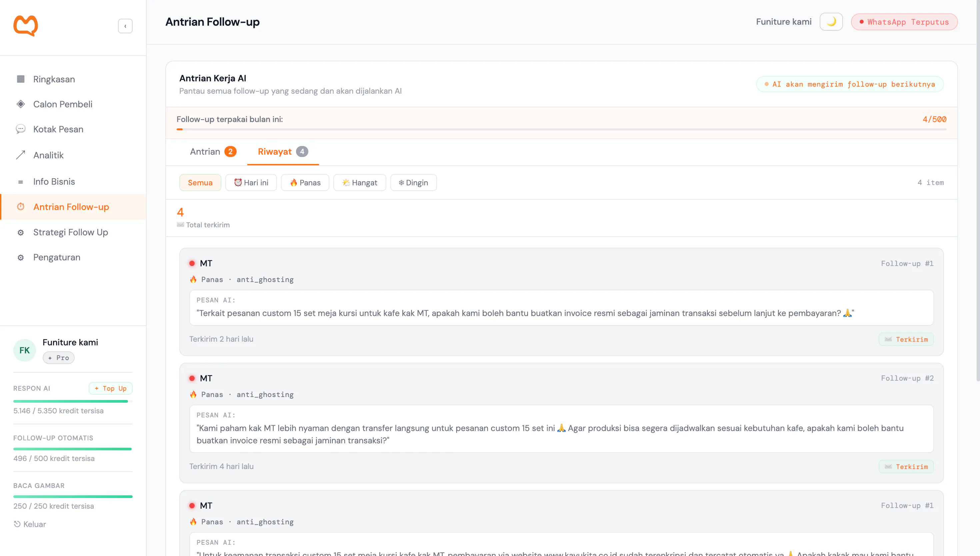Open Ringkasan from the sidebar
The width and height of the screenshot is (980, 556).
[73, 79]
